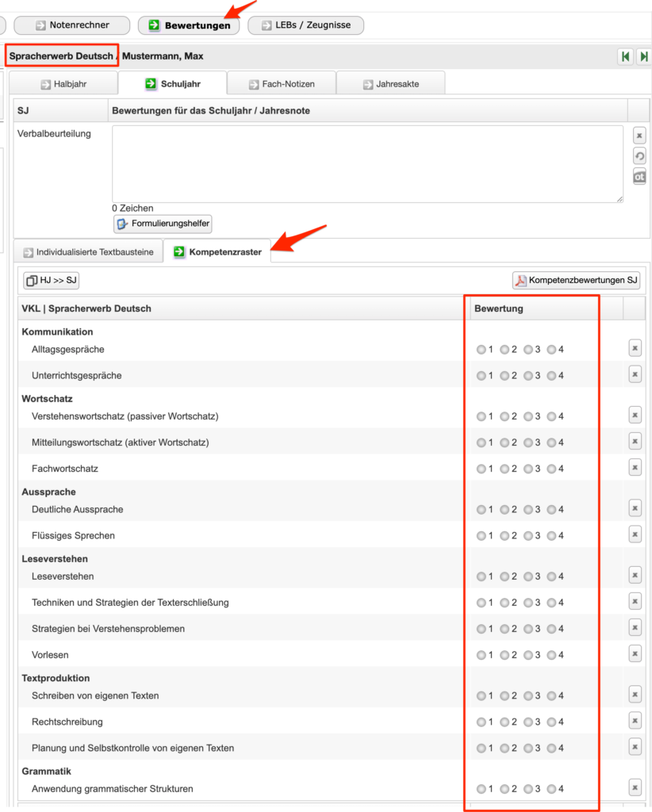Clear the rating for Alltagsgespräche

[x=635, y=347]
